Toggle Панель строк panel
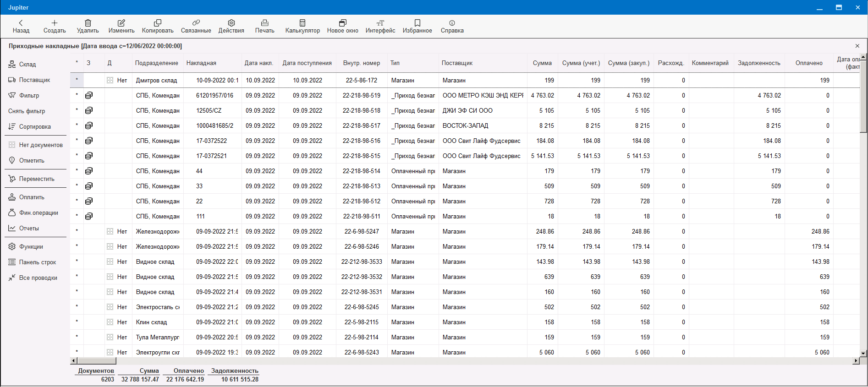 click(x=32, y=262)
